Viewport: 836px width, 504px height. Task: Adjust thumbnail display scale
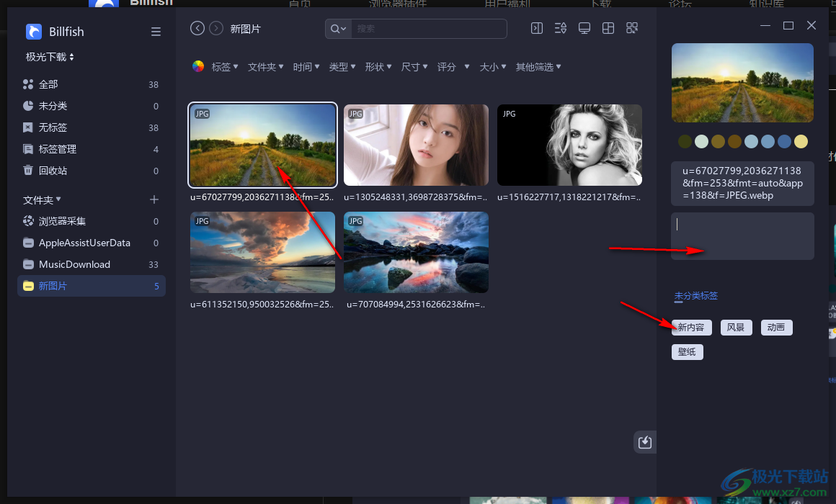(631, 27)
